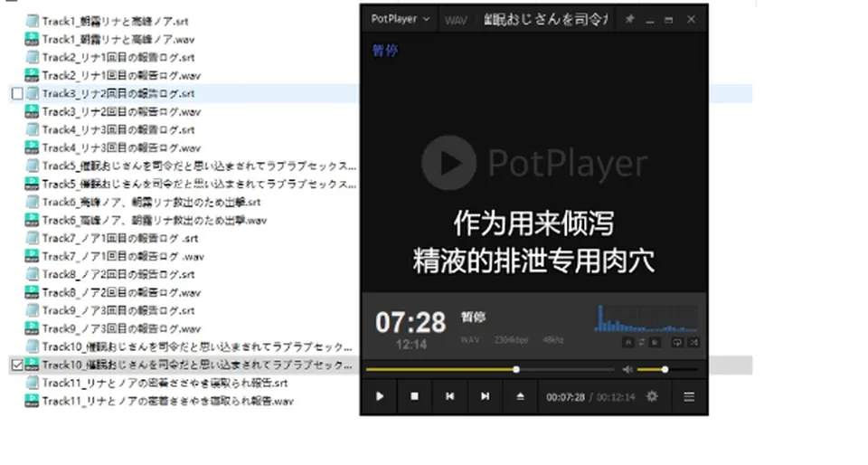Click the Track6 .wav file icon
This screenshot has width=868, height=465.
point(32,221)
